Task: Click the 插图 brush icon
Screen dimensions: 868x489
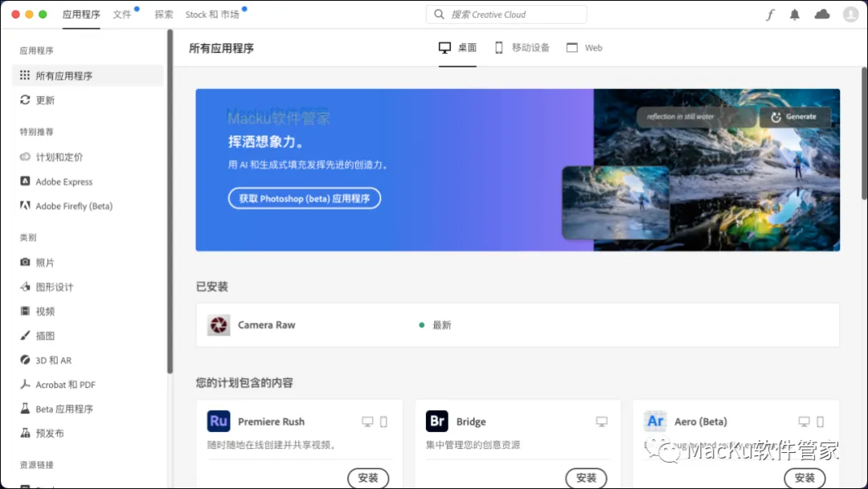Action: pos(25,335)
